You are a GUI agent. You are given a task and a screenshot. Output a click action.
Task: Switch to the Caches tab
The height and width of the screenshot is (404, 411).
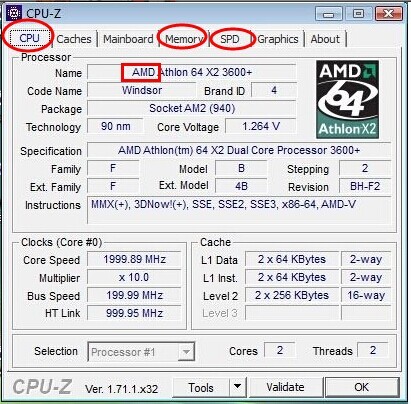point(74,39)
